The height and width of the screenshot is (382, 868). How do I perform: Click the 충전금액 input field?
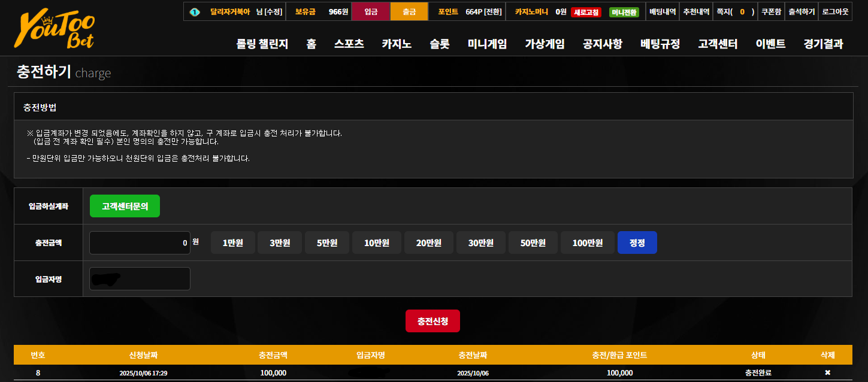[x=140, y=242]
